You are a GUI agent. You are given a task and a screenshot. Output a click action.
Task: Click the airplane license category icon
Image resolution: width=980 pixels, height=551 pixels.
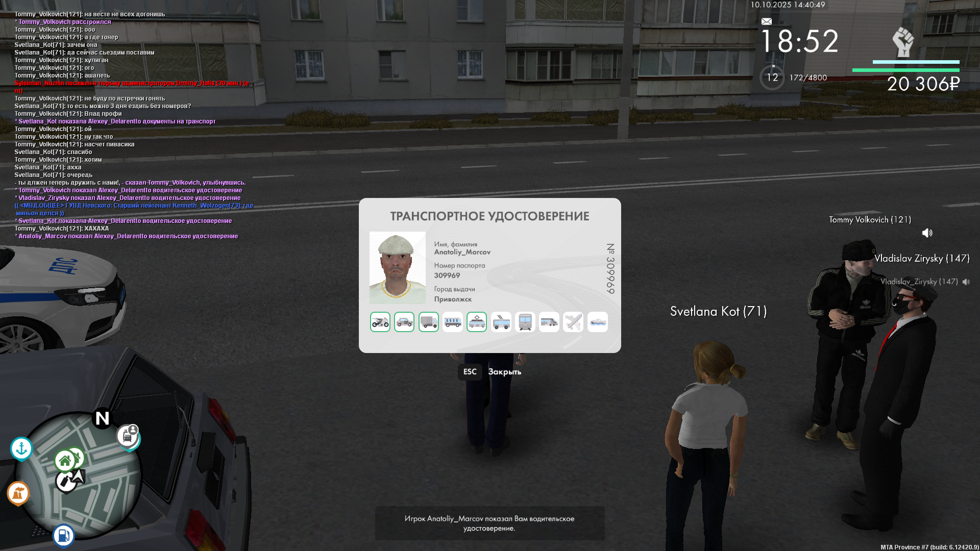[573, 322]
